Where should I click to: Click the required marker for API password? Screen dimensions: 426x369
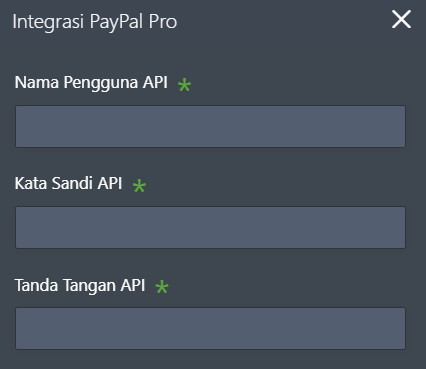139,186
